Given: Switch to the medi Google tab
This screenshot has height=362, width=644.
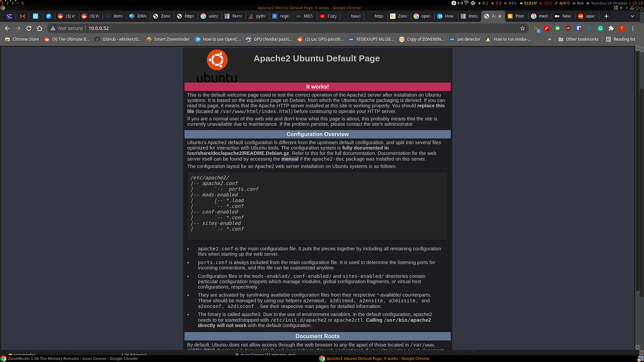Looking at the screenshot, I should pos(540,16).
